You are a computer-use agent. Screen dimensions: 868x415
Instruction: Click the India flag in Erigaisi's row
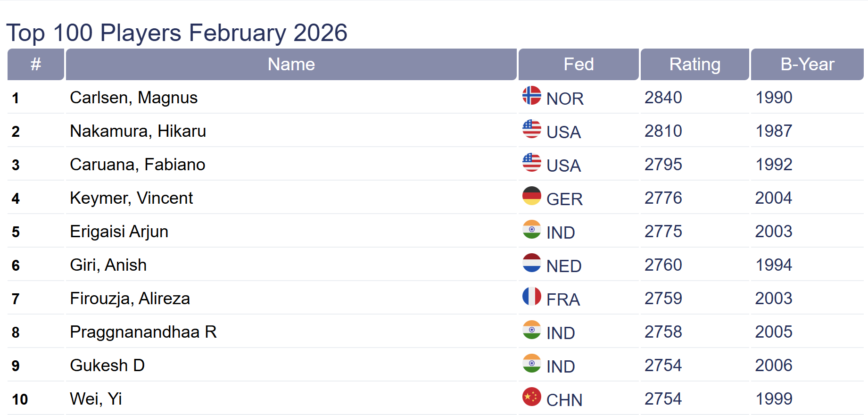pos(531,229)
